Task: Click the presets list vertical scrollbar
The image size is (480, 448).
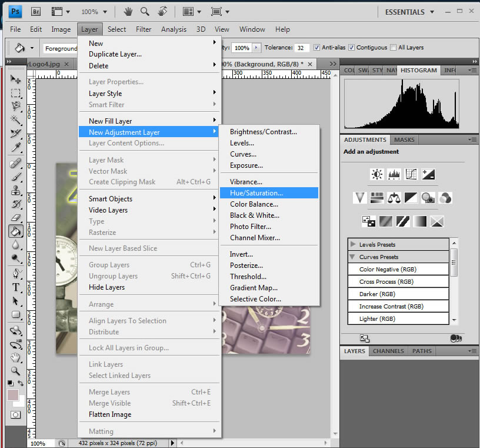Action: (x=454, y=262)
